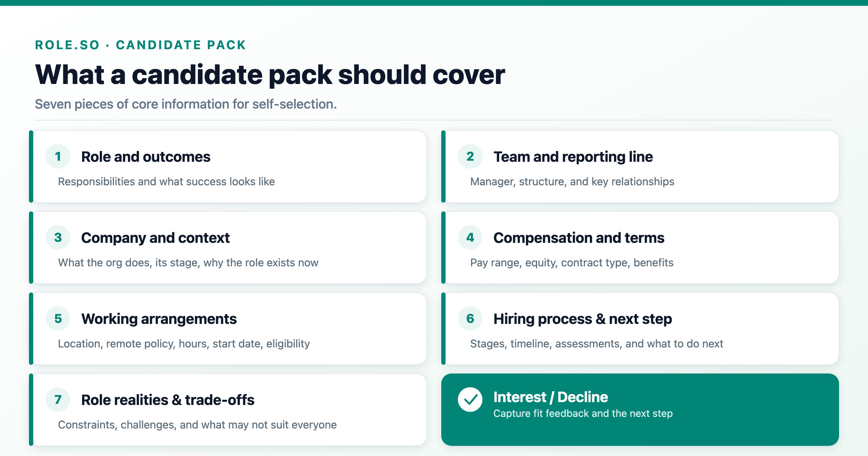Select the Compensation and terms heading
This screenshot has width=868, height=456.
coord(579,238)
